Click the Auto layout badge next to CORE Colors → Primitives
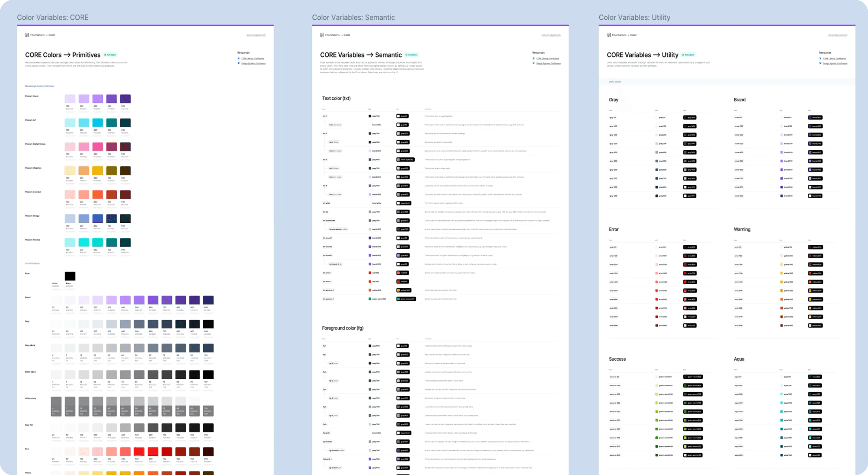The image size is (868, 475). (110, 55)
